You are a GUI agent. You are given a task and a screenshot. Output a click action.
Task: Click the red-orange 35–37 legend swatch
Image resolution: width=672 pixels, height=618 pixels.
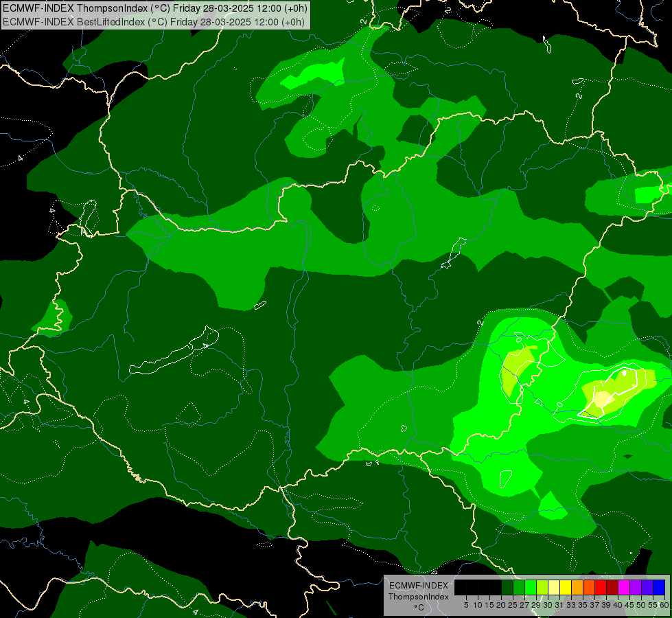(589, 587)
